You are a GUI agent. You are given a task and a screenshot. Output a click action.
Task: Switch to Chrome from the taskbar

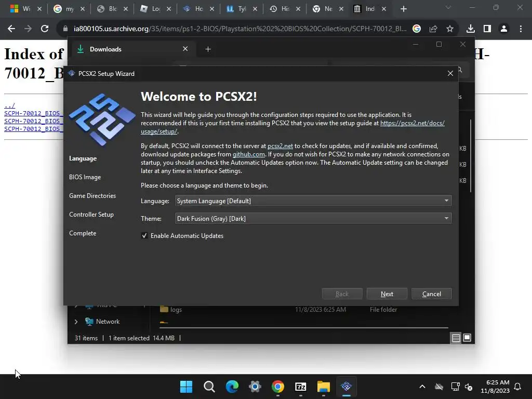[278, 387]
